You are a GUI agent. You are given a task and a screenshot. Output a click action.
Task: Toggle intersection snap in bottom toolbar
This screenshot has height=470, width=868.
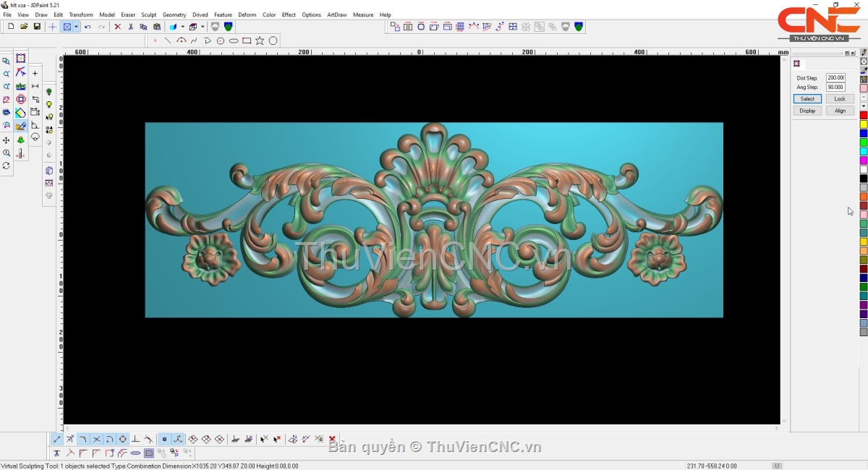(96, 439)
